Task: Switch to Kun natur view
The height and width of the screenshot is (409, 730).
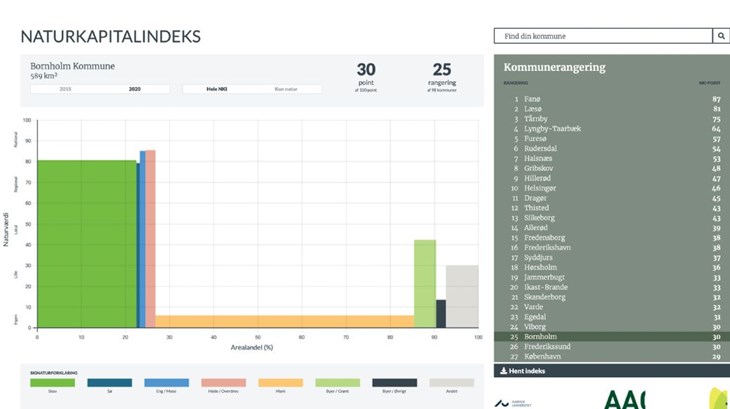Action: [x=287, y=89]
